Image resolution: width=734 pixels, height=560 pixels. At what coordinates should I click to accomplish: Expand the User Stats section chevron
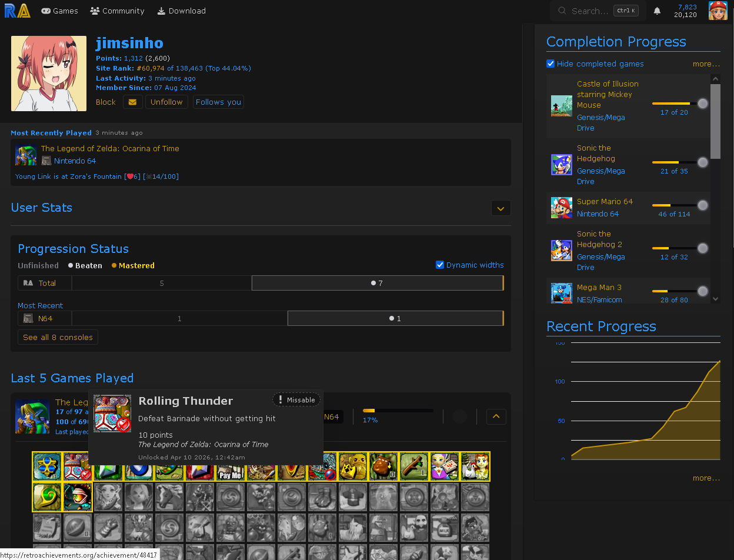pos(501,208)
